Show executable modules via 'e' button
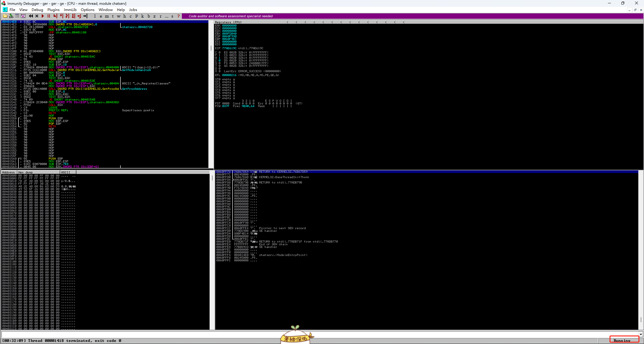The height and width of the screenshot is (344, 644). (x=101, y=16)
